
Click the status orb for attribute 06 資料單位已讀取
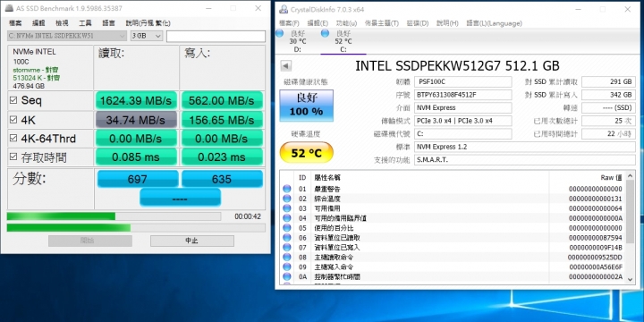click(x=287, y=238)
